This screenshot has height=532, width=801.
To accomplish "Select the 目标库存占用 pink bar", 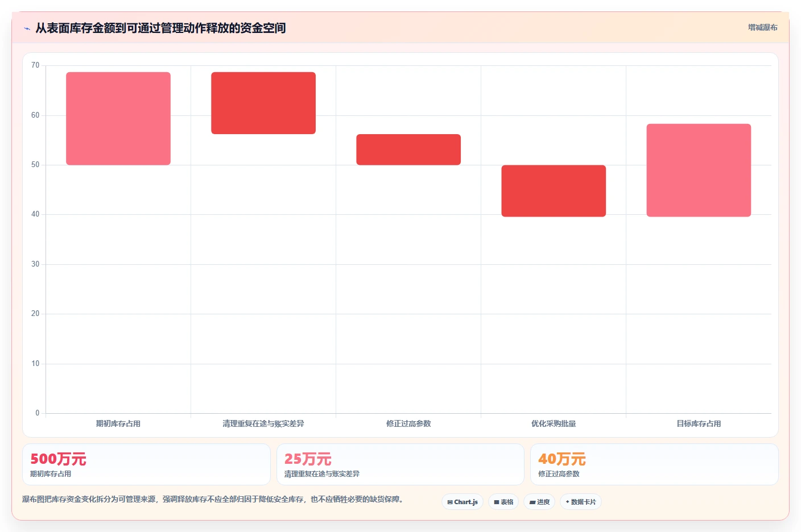I will click(x=699, y=170).
